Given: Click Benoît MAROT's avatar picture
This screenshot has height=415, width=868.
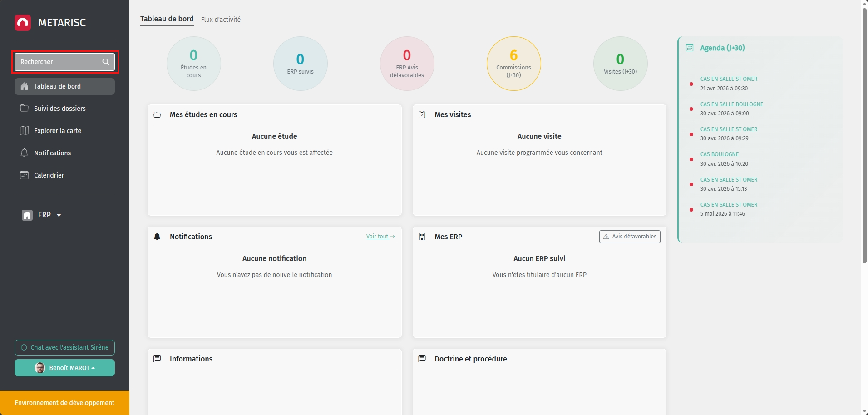Looking at the screenshot, I should pyautogui.click(x=40, y=368).
